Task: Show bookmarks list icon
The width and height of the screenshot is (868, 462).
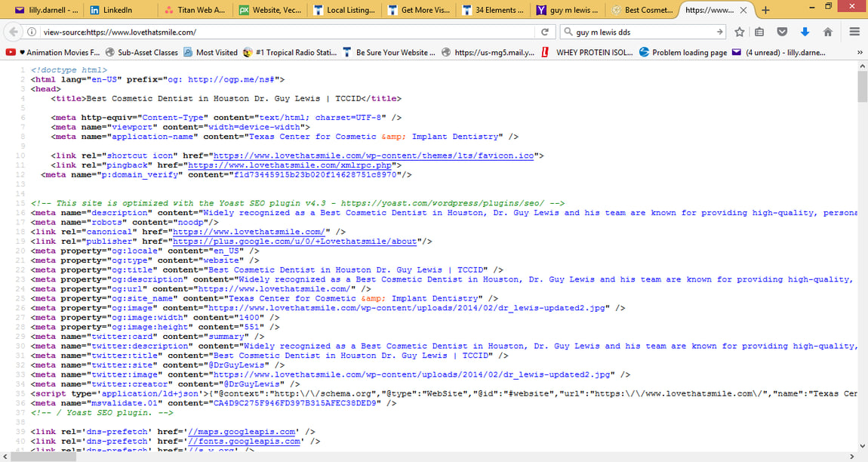Action: 759,32
